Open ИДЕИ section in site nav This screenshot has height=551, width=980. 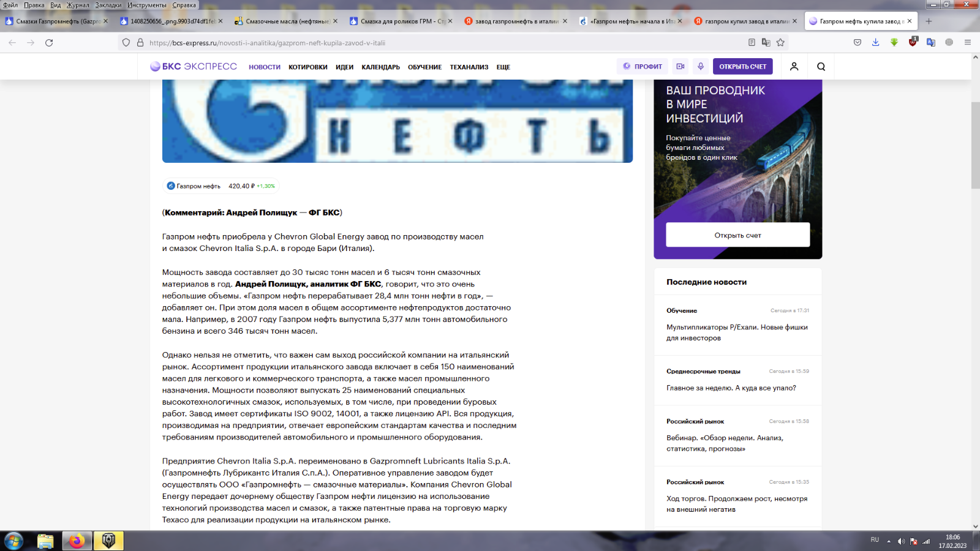[344, 67]
